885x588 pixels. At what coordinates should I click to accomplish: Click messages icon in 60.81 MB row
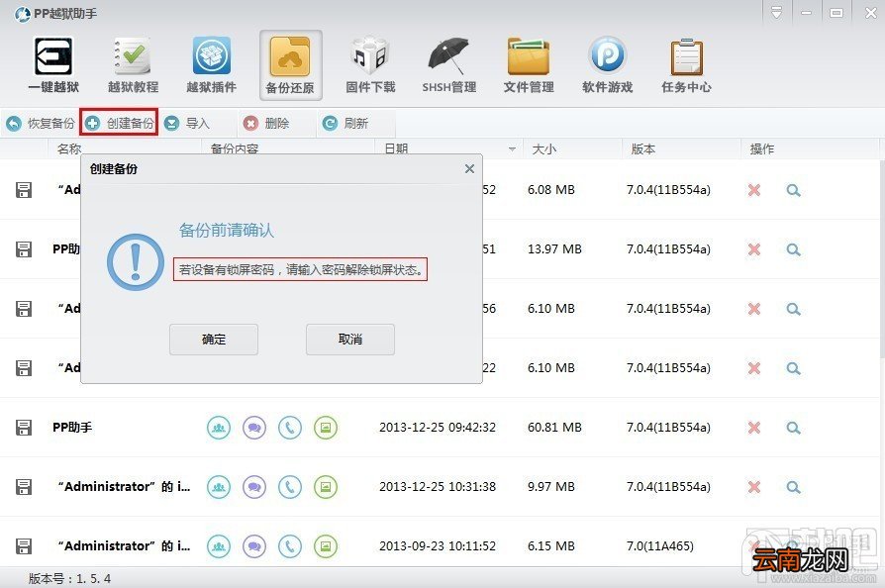(254, 428)
